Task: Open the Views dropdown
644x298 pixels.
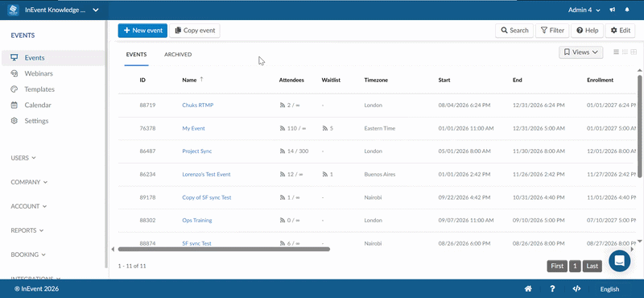Action: 580,52
